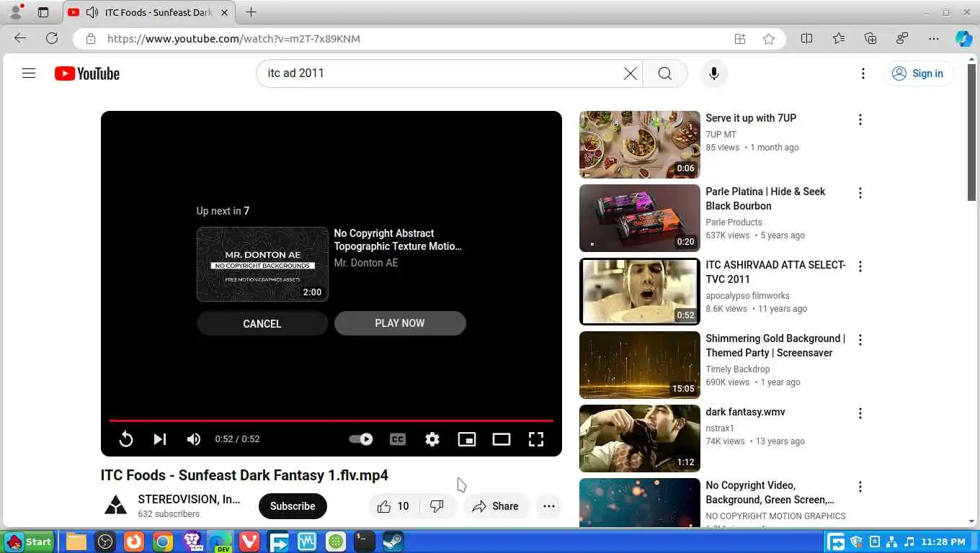Select the ITC Foods YouTube tab
This screenshot has width=980, height=553.
[x=149, y=12]
